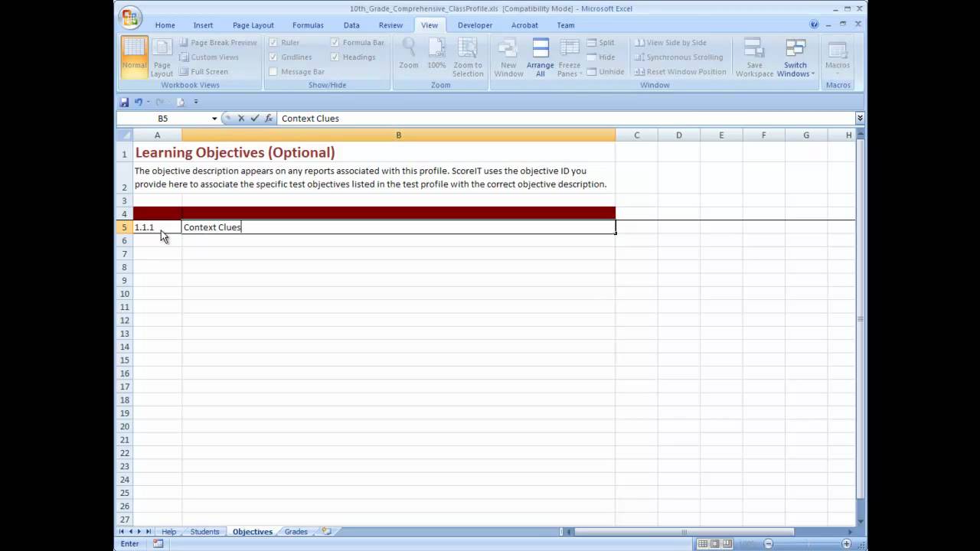980x551 pixels.
Task: Open the Developer ribbon tab
Action: pyautogui.click(x=475, y=25)
